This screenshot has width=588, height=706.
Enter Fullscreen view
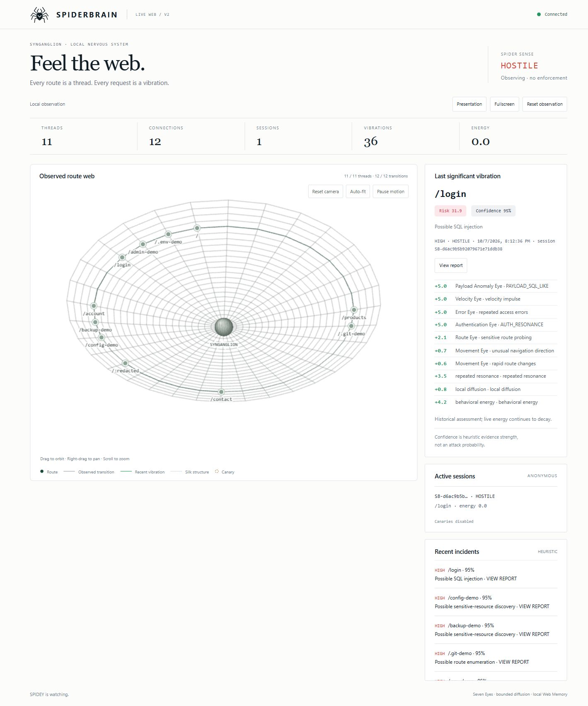(x=504, y=104)
